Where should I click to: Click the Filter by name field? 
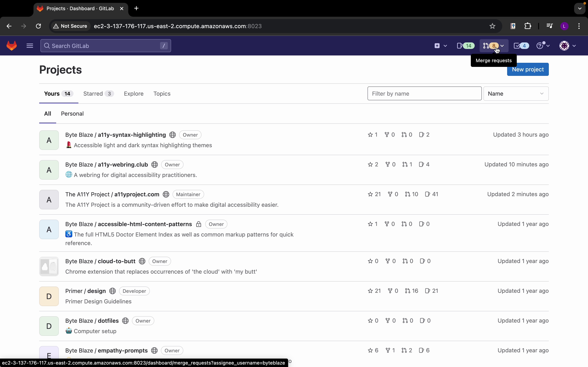click(x=424, y=94)
